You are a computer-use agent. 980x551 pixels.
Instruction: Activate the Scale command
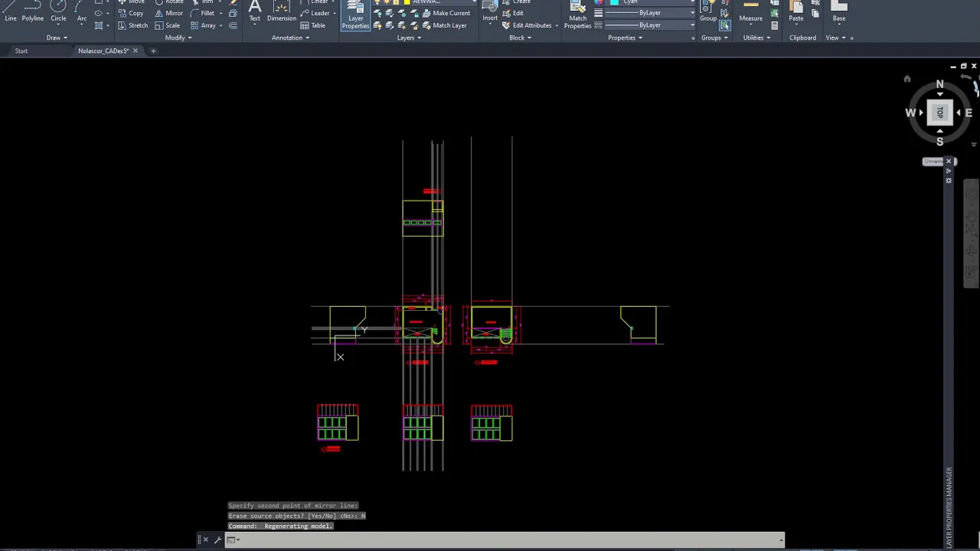[168, 25]
